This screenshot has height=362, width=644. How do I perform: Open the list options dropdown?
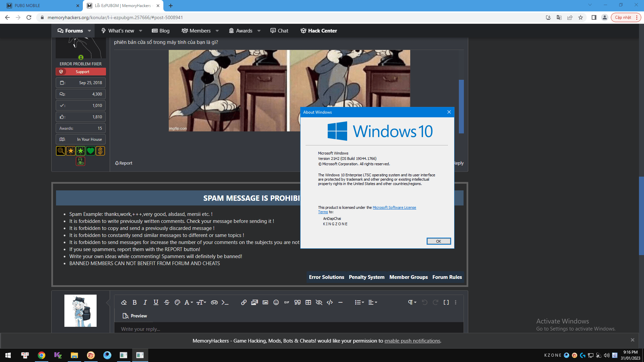359,302
